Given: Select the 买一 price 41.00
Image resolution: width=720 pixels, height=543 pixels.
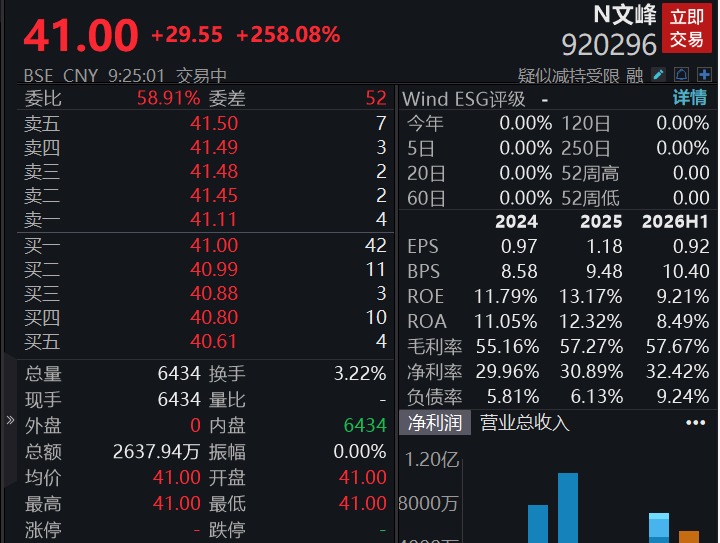Looking at the screenshot, I should 214,245.
